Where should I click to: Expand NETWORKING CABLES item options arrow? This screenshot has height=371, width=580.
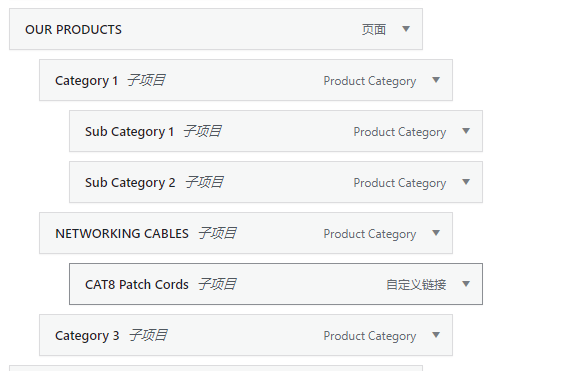click(x=436, y=233)
